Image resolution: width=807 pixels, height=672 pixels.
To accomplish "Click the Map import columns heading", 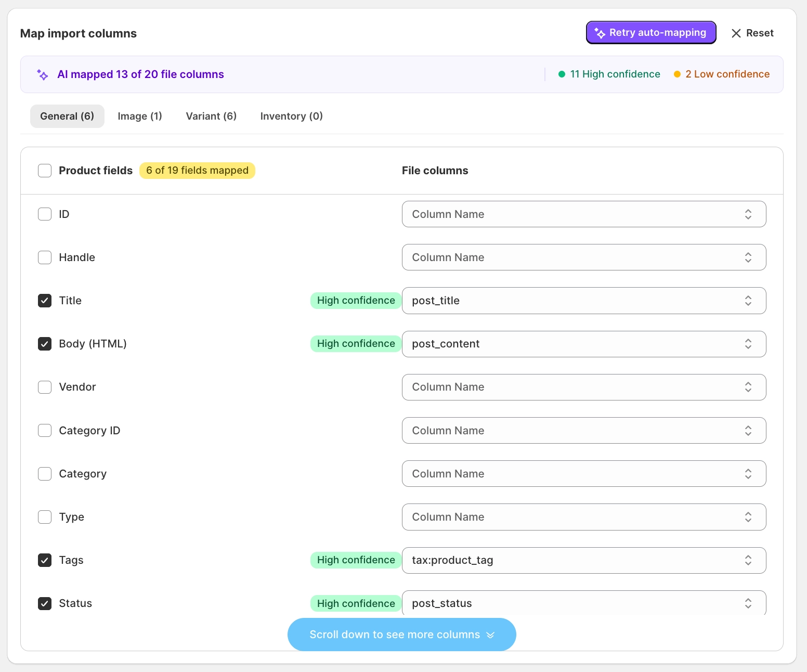I will (x=79, y=33).
